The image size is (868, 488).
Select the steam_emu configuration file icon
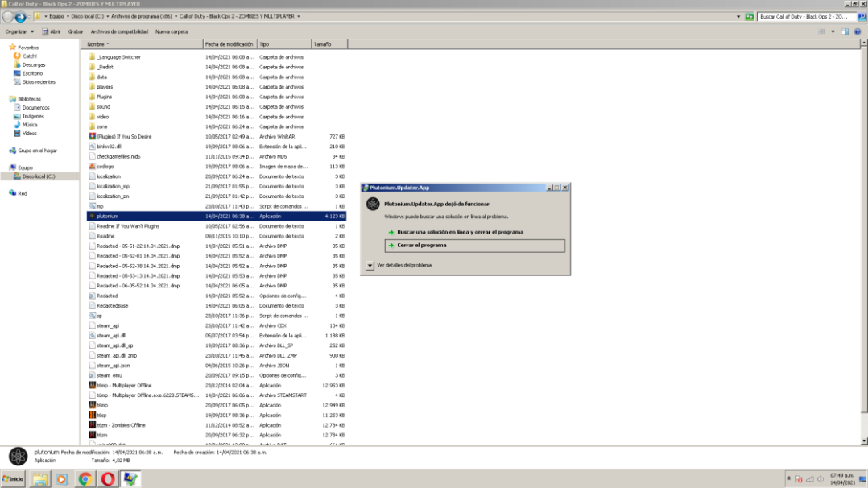click(92, 375)
